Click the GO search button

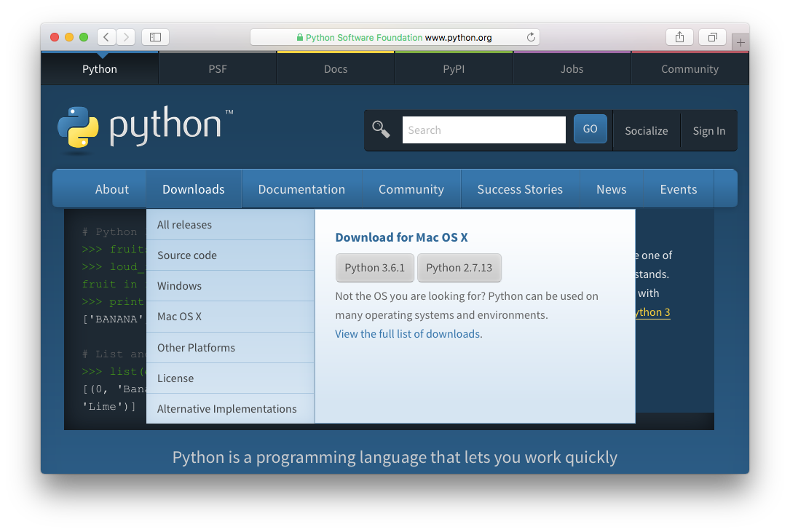(590, 129)
